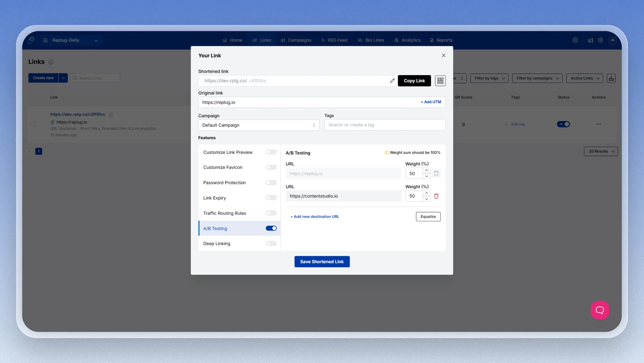Open the QR code icon next to Copy Link
The height and width of the screenshot is (363, 644).
(x=440, y=81)
